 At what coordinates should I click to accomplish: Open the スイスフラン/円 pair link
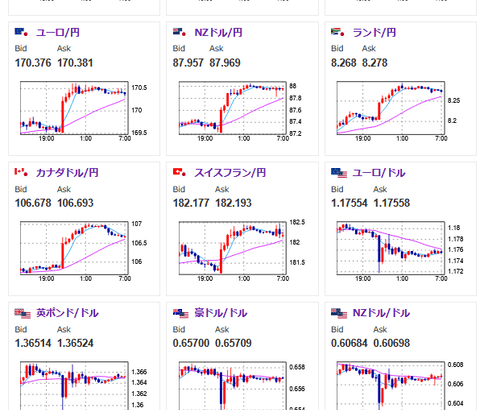(230, 173)
